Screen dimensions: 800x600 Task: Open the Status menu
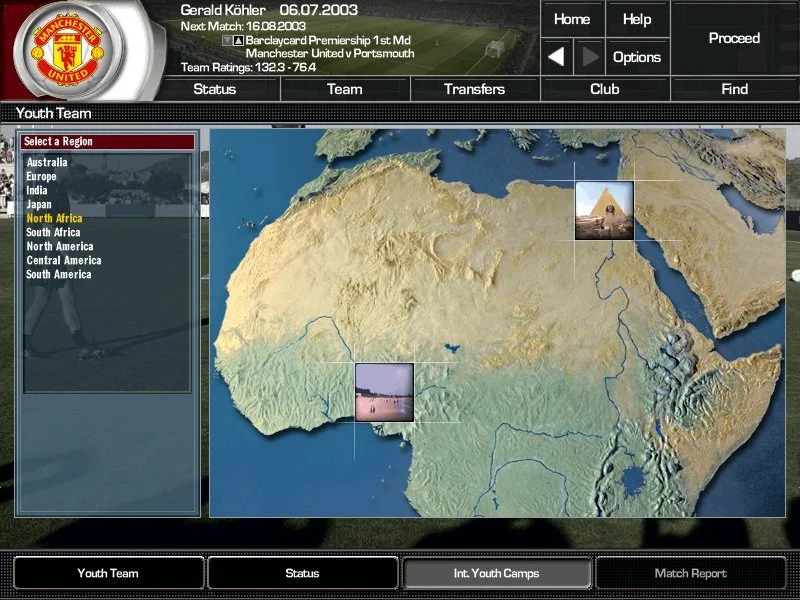[x=214, y=89]
